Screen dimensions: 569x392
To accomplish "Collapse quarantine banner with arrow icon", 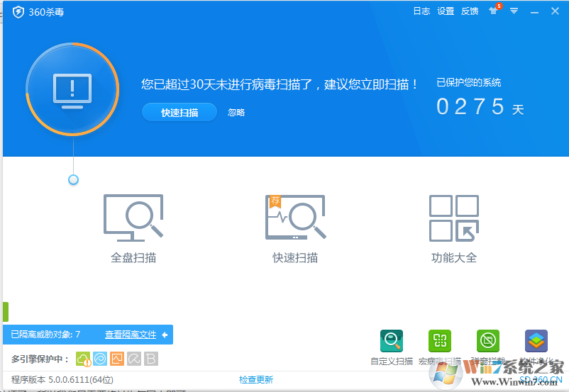I will tap(165, 335).
